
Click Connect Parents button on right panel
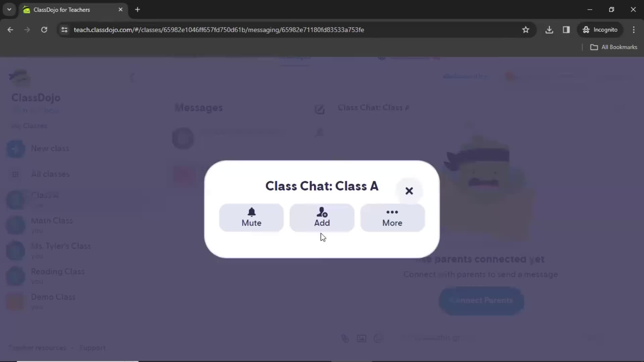pyautogui.click(x=482, y=300)
